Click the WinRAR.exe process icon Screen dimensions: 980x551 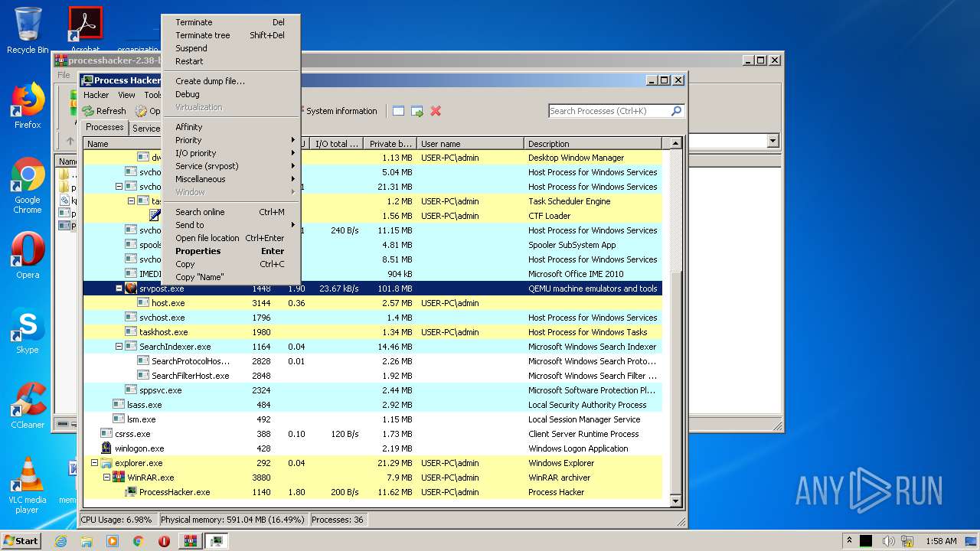click(x=119, y=478)
